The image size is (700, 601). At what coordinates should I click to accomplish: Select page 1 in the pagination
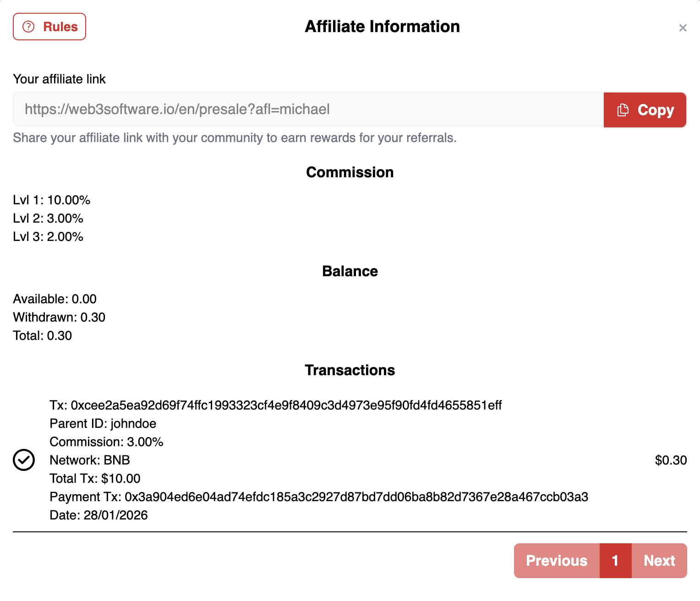click(x=615, y=561)
